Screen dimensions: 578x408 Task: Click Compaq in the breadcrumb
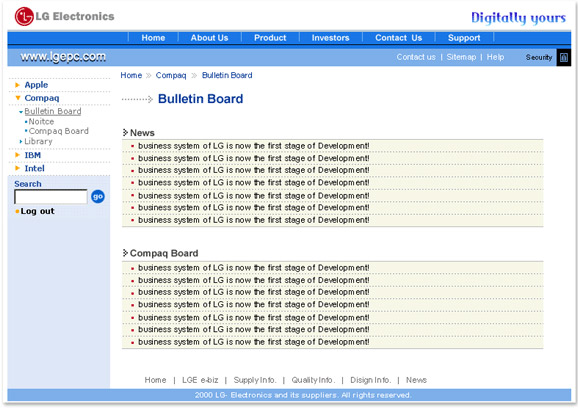[171, 76]
